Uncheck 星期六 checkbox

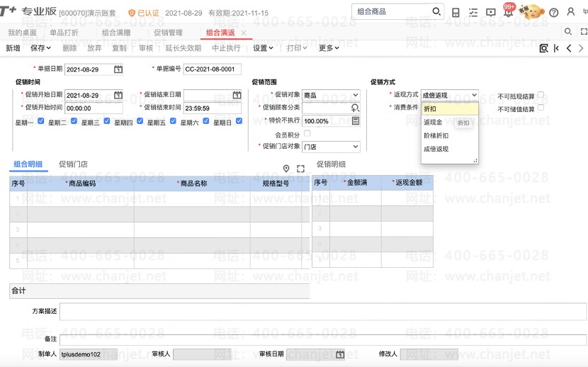coord(206,120)
